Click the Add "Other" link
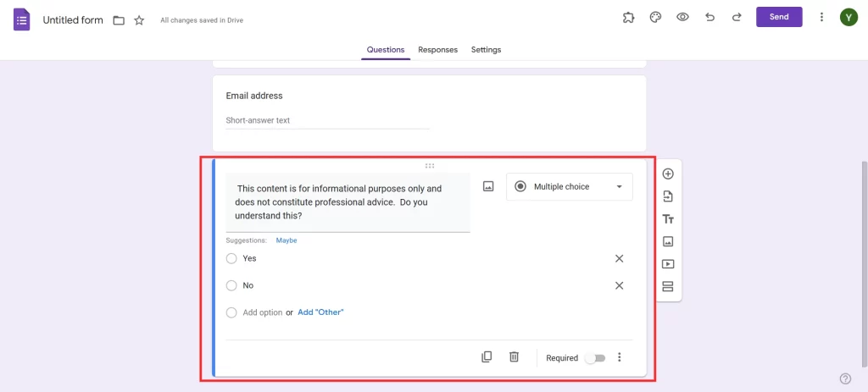The width and height of the screenshot is (868, 392). (x=320, y=312)
